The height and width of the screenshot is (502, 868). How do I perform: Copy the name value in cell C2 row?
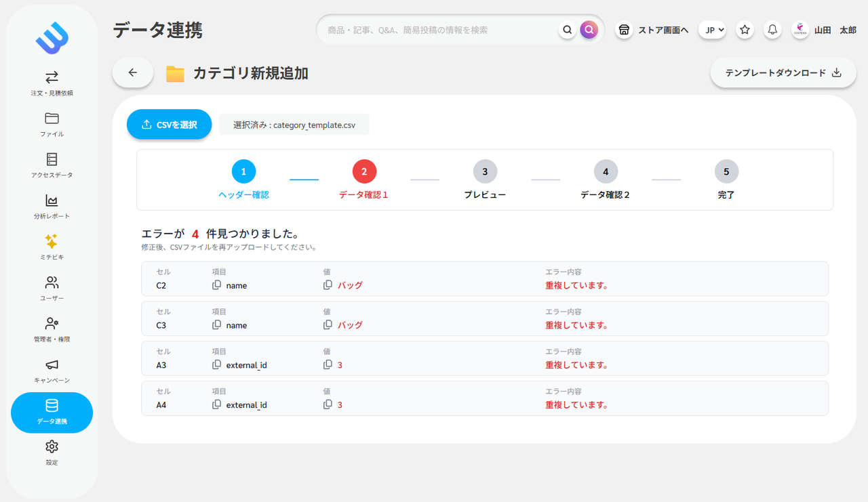tap(216, 285)
